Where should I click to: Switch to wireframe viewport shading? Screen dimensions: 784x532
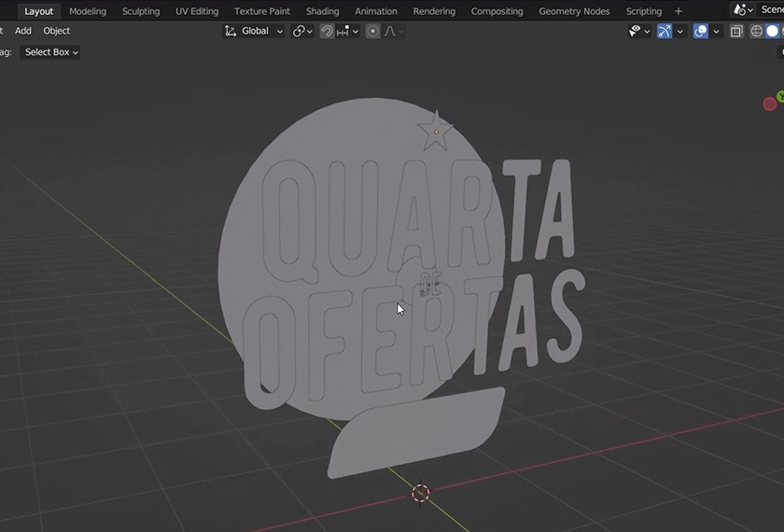[757, 31]
